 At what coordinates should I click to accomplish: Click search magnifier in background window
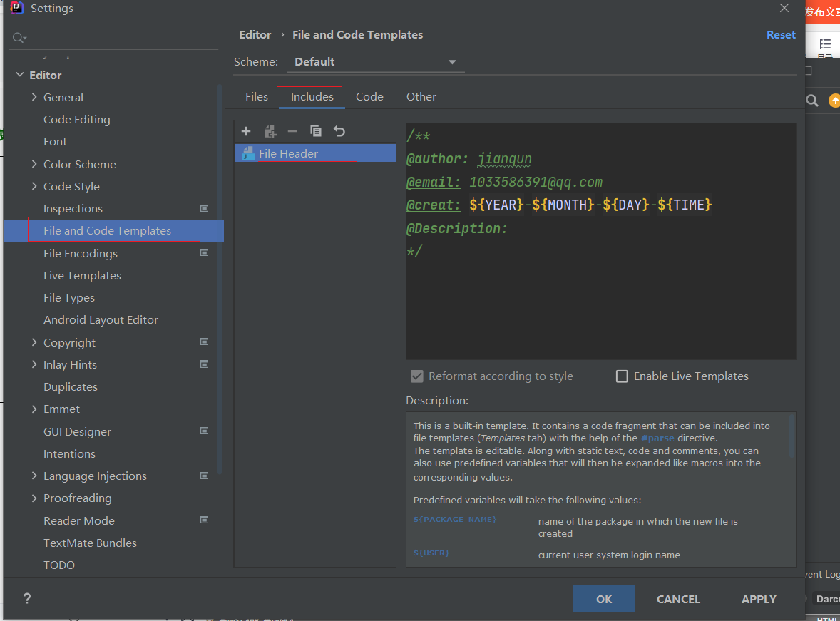[812, 101]
